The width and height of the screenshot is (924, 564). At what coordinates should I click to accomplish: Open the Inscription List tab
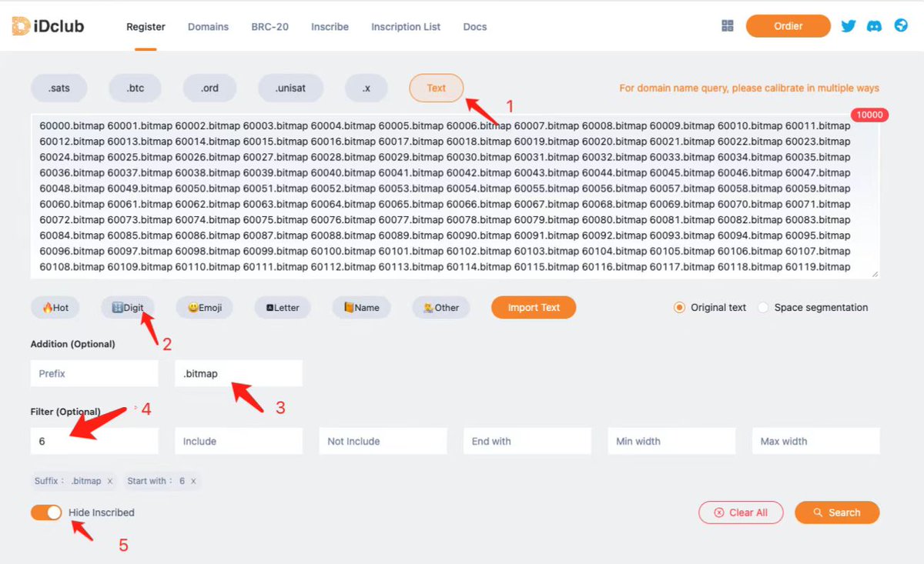click(406, 26)
